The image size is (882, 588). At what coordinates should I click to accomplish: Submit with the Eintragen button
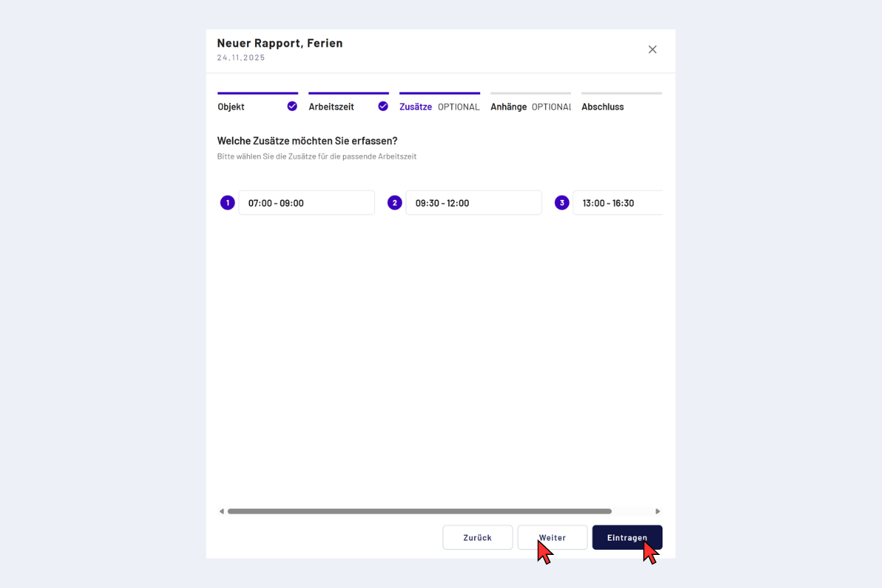click(627, 537)
